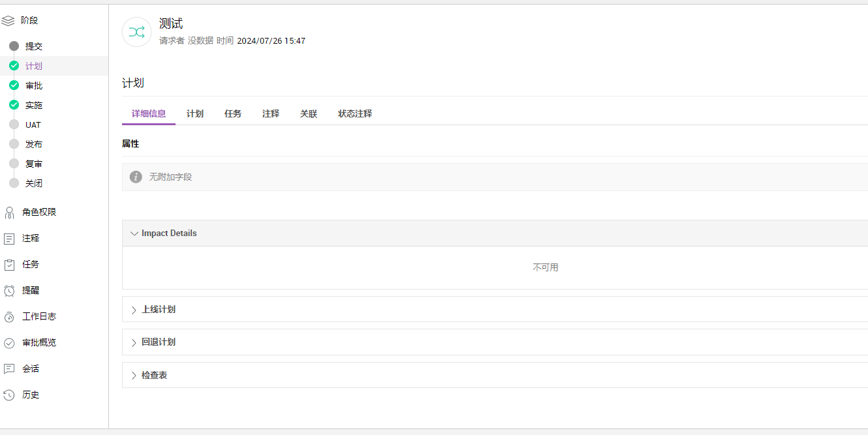
Task: Expand the 回退计划 section
Action: click(x=158, y=342)
